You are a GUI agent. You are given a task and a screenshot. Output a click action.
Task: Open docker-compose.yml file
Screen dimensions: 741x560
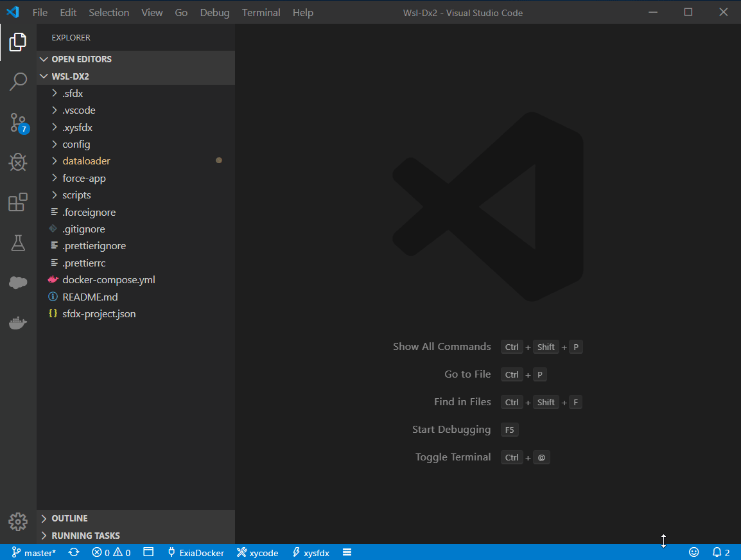[x=135, y=280]
